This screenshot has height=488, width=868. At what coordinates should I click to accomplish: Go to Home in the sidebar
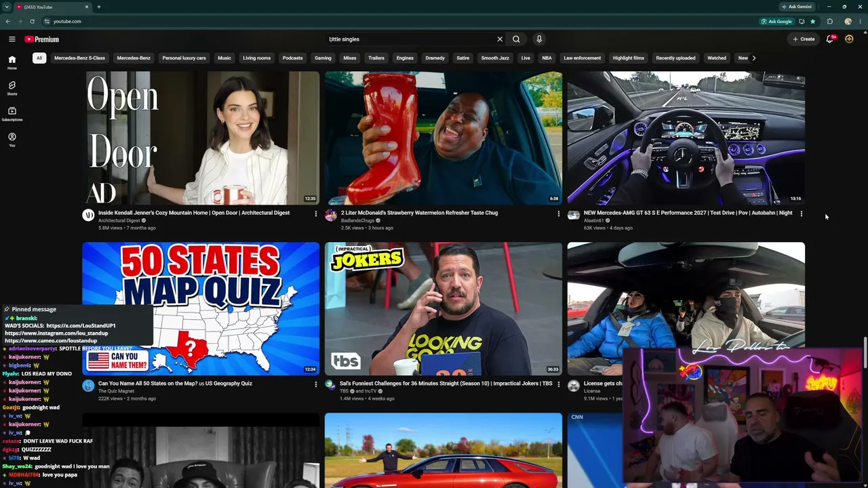point(12,62)
